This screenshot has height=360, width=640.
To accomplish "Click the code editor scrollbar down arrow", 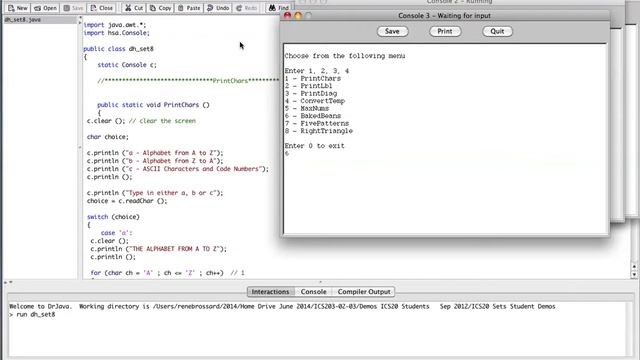I will point(634,275).
